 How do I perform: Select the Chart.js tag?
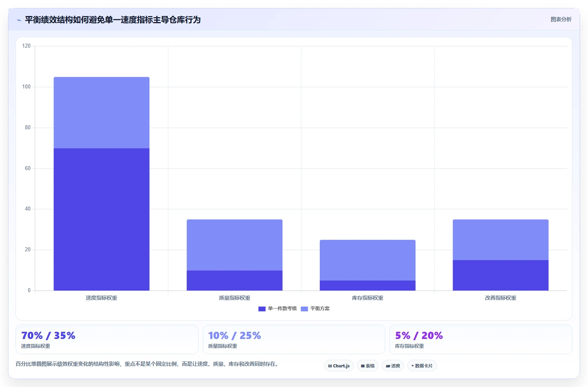pyautogui.click(x=339, y=366)
